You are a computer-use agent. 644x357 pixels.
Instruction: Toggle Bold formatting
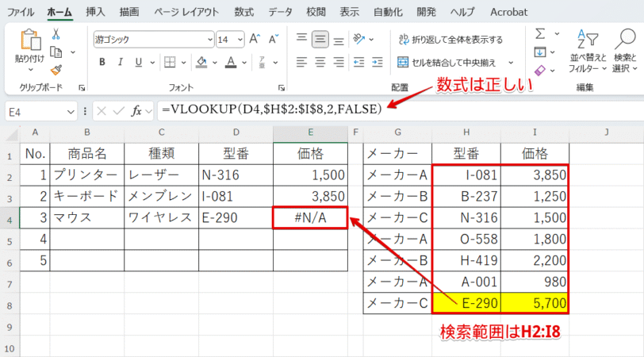102,62
